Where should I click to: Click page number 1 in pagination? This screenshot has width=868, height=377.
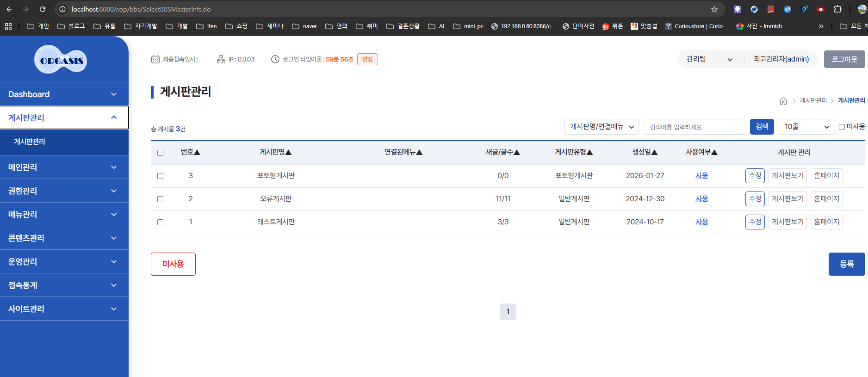pyautogui.click(x=508, y=312)
